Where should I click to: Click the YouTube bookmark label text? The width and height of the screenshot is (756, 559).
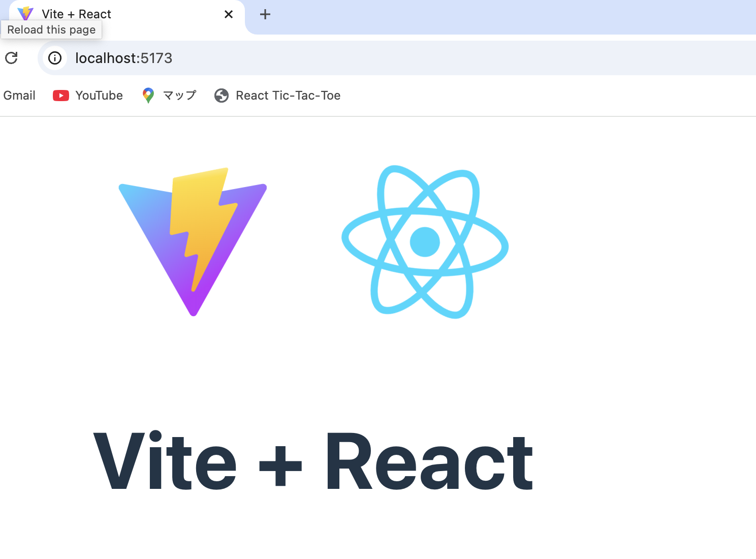[x=99, y=96]
